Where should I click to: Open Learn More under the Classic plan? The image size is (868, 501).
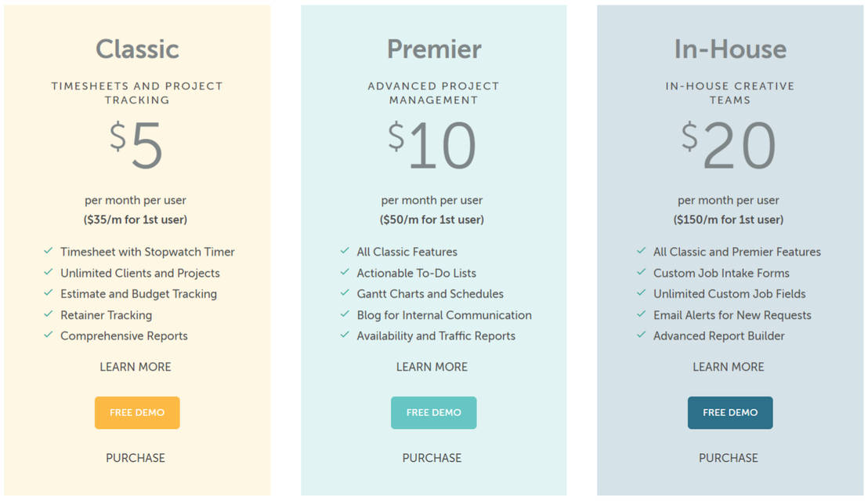tap(136, 367)
